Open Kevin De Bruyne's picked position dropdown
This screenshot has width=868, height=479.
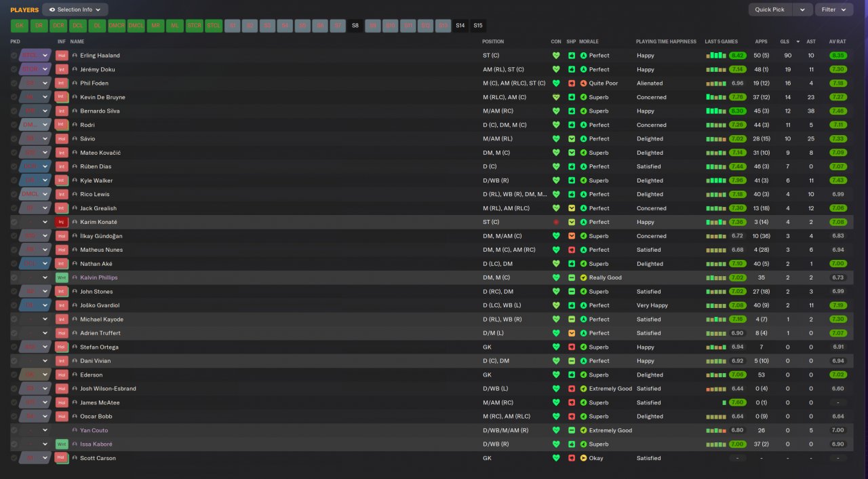[35, 97]
